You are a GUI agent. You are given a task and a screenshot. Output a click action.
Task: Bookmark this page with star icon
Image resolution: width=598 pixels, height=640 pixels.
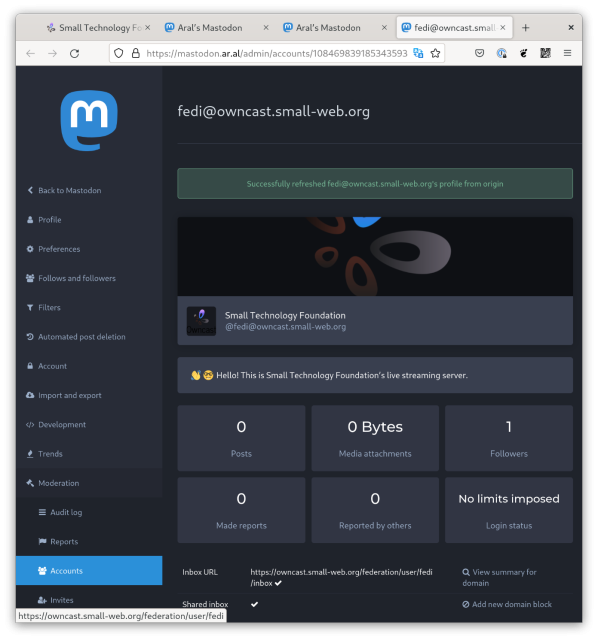coord(435,53)
